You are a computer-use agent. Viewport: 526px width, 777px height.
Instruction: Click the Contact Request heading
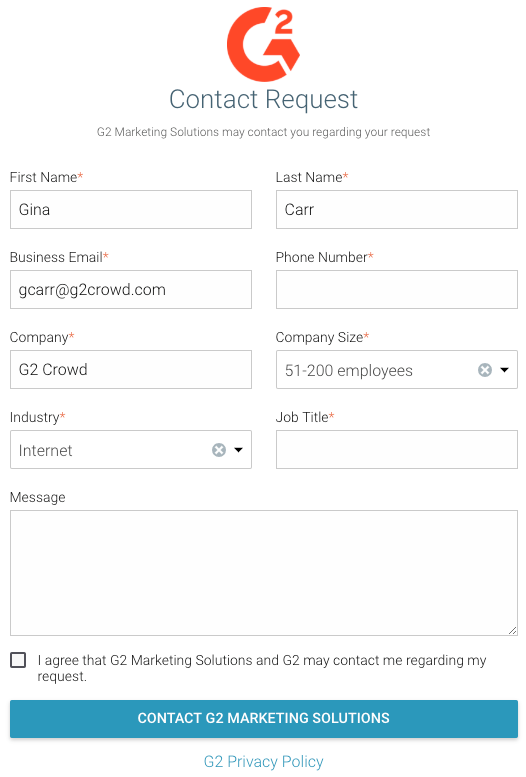(x=263, y=99)
